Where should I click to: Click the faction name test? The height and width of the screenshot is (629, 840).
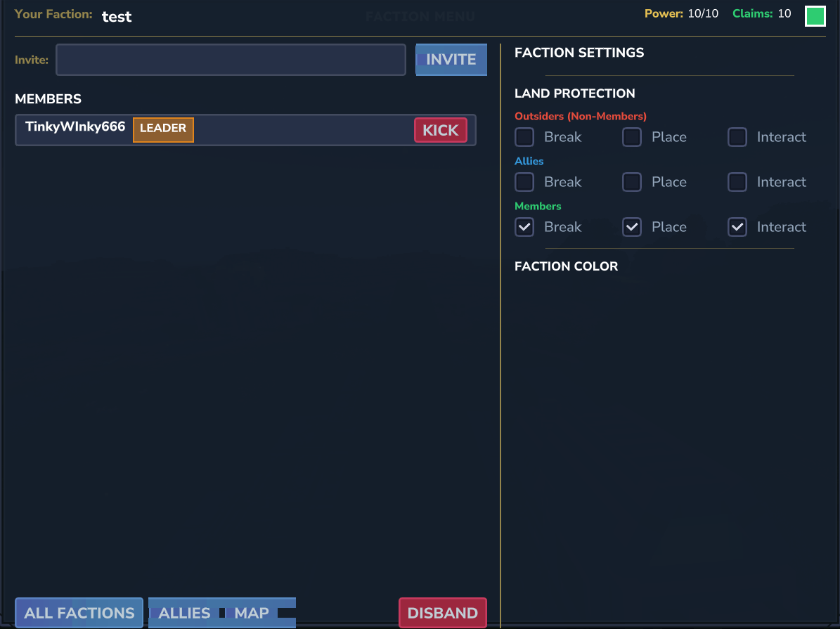117,17
